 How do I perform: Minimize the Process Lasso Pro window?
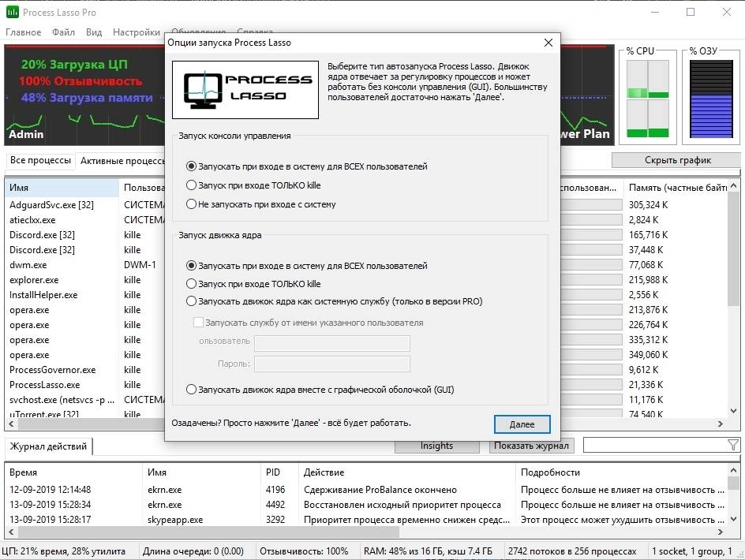point(655,12)
